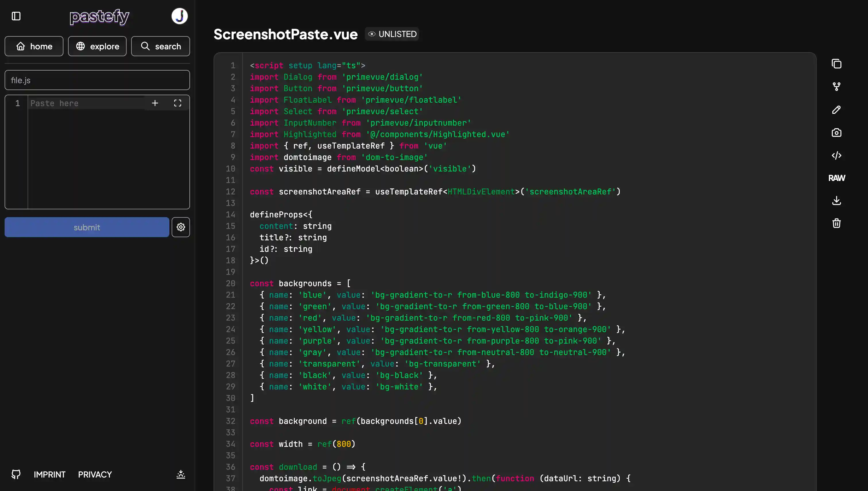
Task: View the RAW paste content
Action: coord(836,178)
